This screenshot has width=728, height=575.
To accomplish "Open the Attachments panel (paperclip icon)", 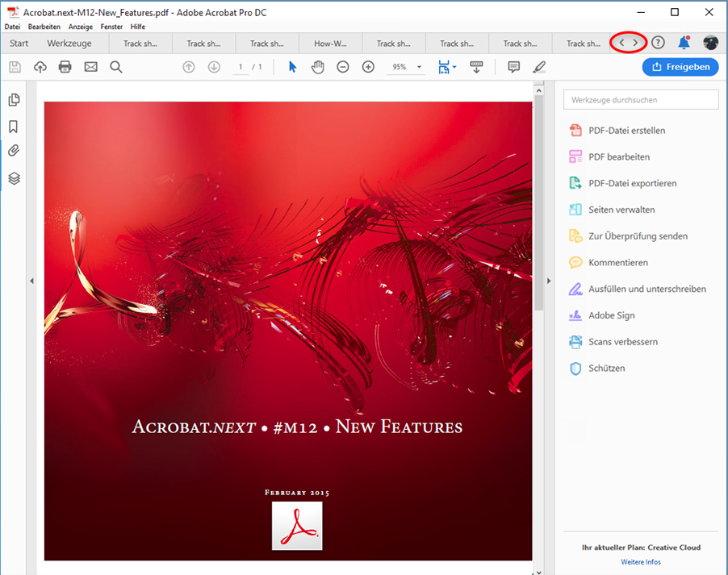I will point(14,151).
